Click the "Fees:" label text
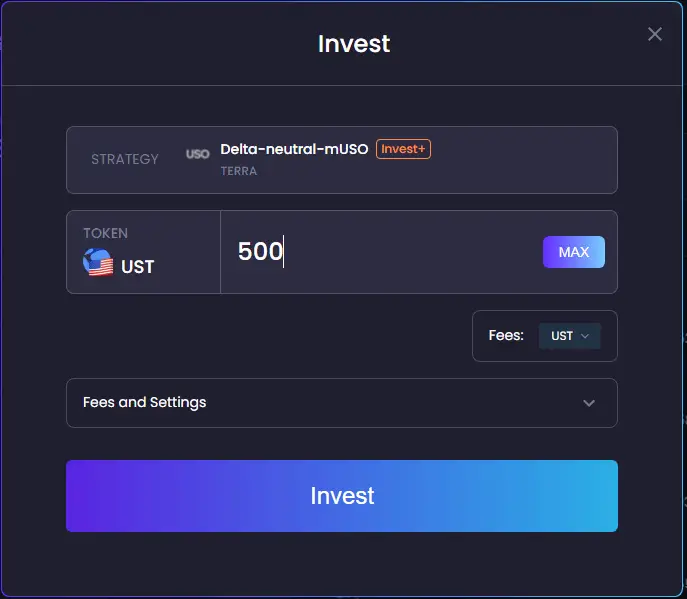687x599 pixels. tap(506, 336)
